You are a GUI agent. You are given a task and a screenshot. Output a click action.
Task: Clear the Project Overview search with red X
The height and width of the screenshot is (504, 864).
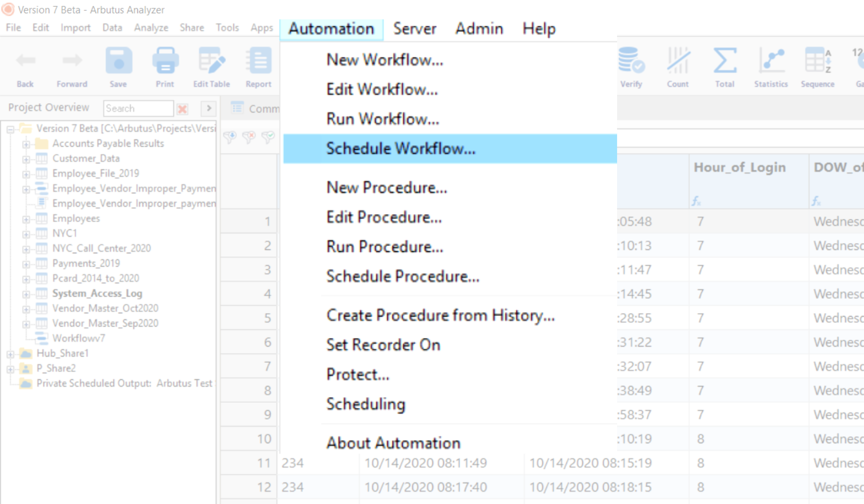click(183, 109)
